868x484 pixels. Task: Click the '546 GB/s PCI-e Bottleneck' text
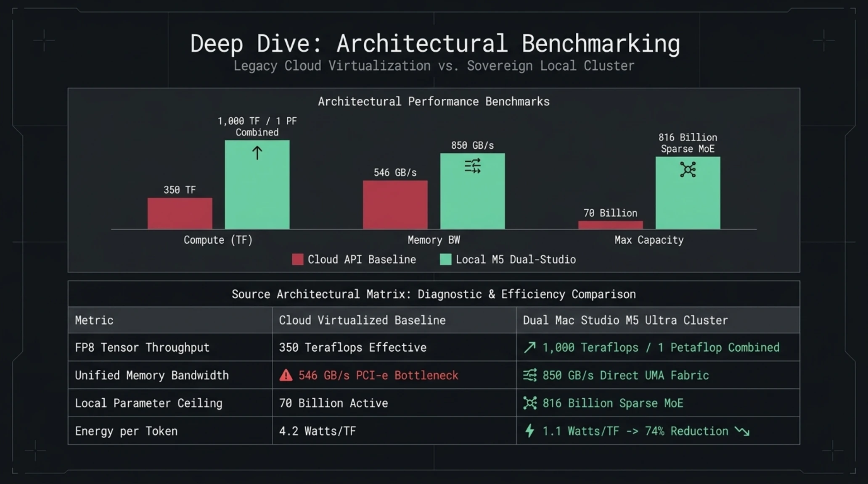click(x=378, y=375)
